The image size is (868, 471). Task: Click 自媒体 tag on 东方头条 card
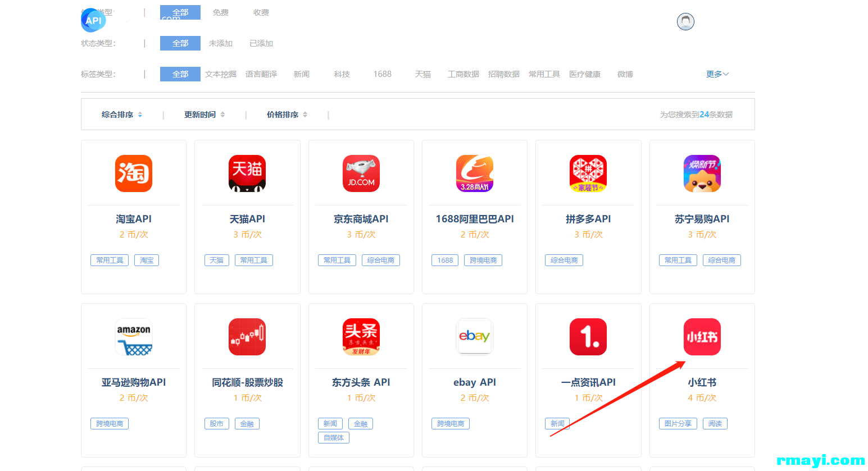point(334,438)
